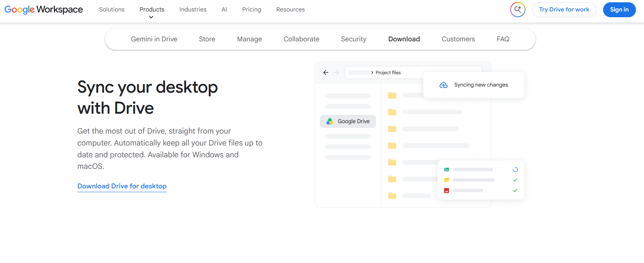This screenshot has height=263, width=644.
Task: Open the Google Workspace logo homepage
Action: pos(44,10)
